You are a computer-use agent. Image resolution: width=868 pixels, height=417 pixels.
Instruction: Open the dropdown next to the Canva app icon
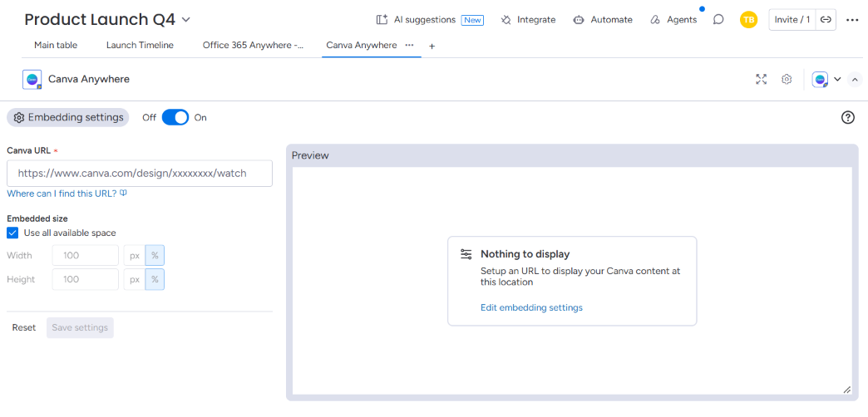[837, 79]
